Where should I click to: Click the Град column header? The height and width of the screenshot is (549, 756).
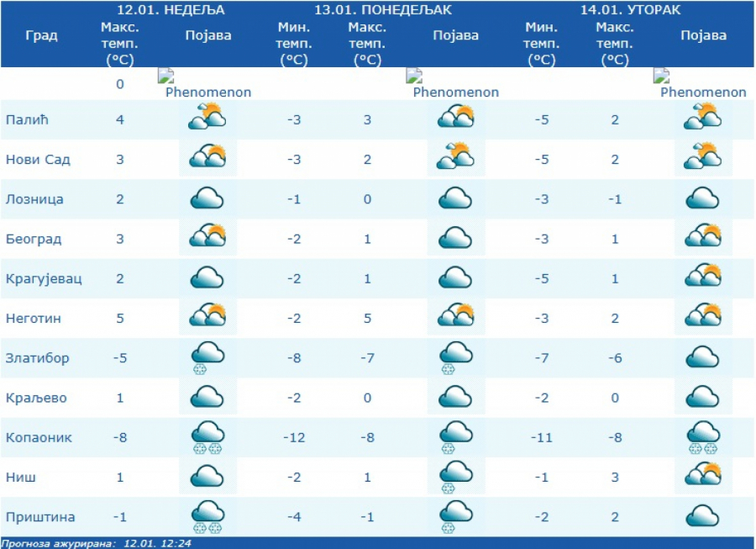(x=41, y=35)
